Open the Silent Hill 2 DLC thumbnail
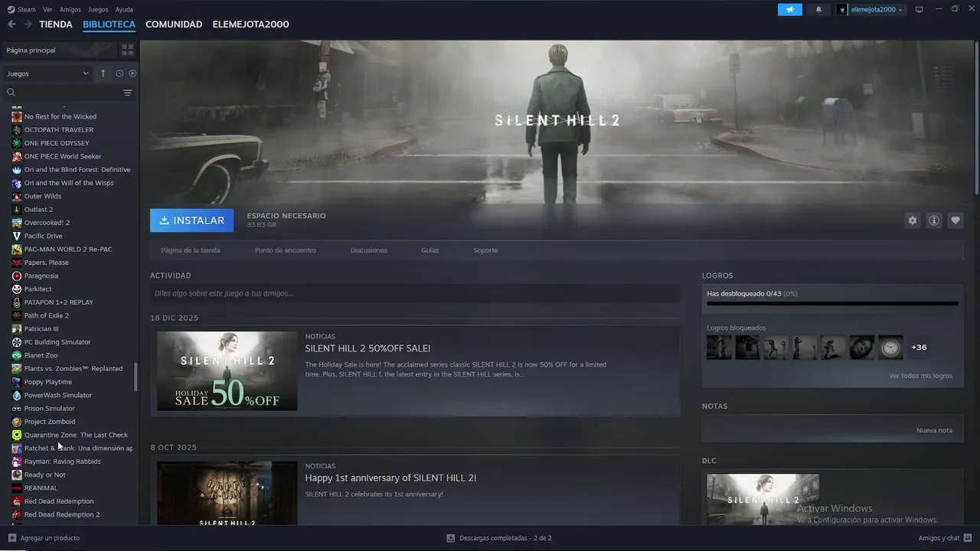The height and width of the screenshot is (551, 980). (763, 499)
